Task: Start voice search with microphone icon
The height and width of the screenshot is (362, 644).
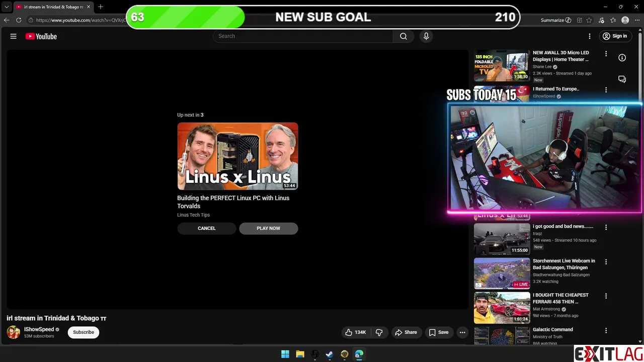Action: [x=426, y=36]
